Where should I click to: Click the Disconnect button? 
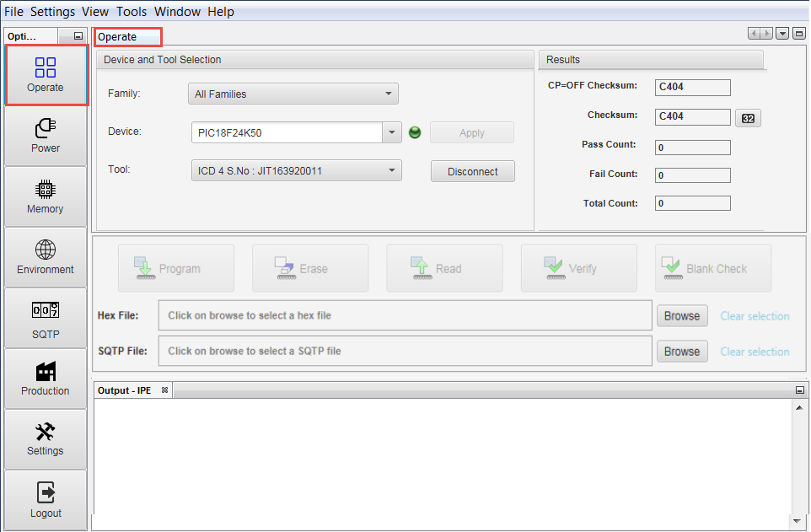tap(472, 171)
